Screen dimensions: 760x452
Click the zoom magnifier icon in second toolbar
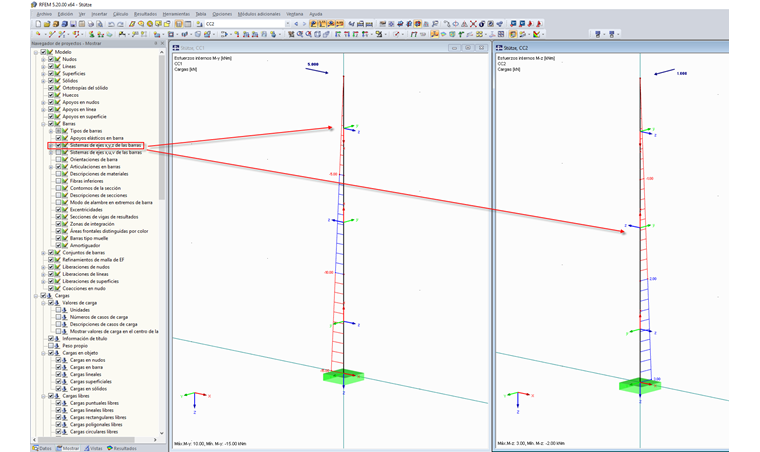[300, 34]
